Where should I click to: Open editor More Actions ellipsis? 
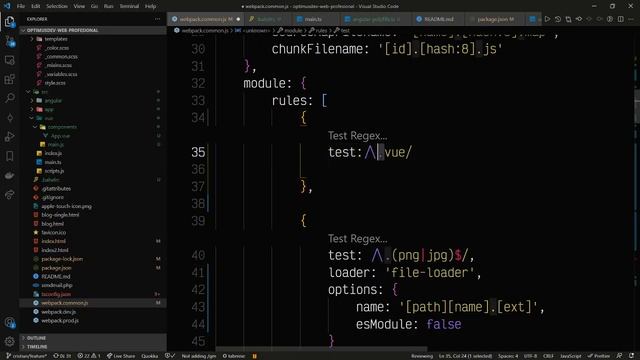click(x=631, y=19)
